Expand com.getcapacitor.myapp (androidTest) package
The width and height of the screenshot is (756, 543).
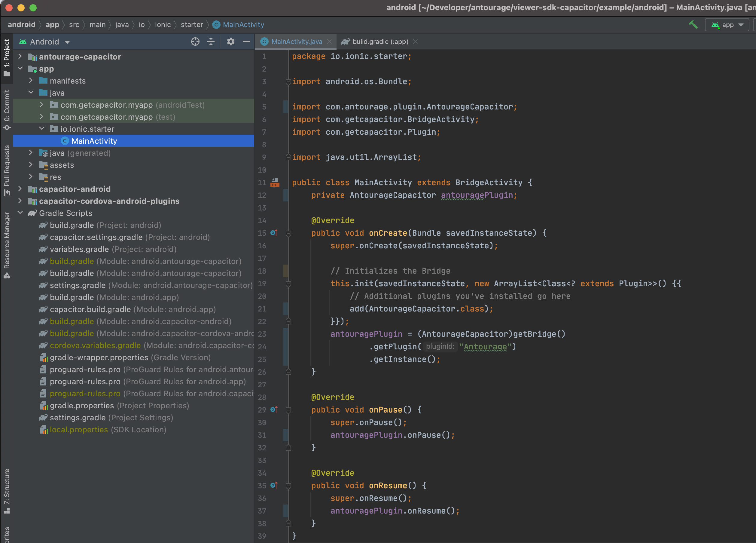tap(41, 104)
